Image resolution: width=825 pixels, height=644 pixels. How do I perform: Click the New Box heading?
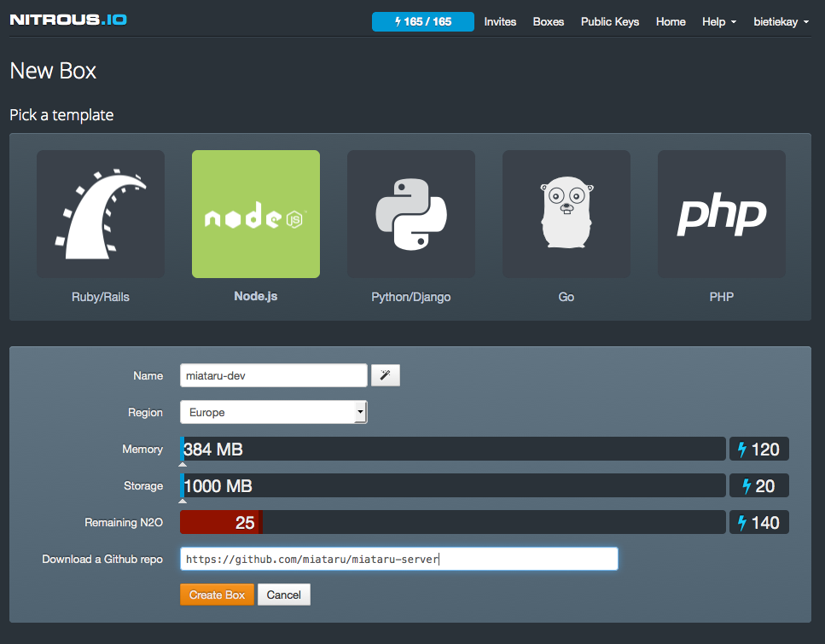pos(53,71)
